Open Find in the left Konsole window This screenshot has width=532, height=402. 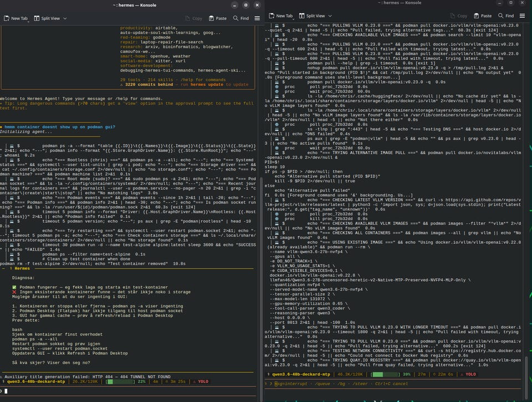[x=241, y=18]
